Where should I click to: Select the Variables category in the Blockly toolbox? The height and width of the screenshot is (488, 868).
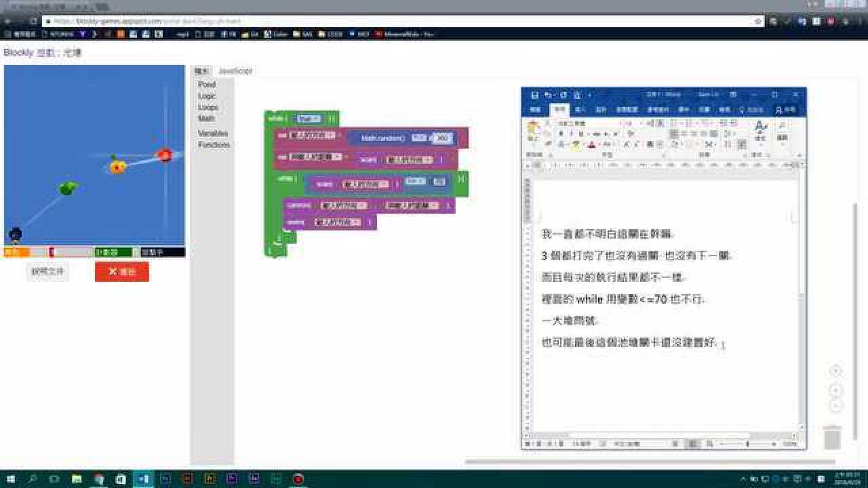coord(212,133)
